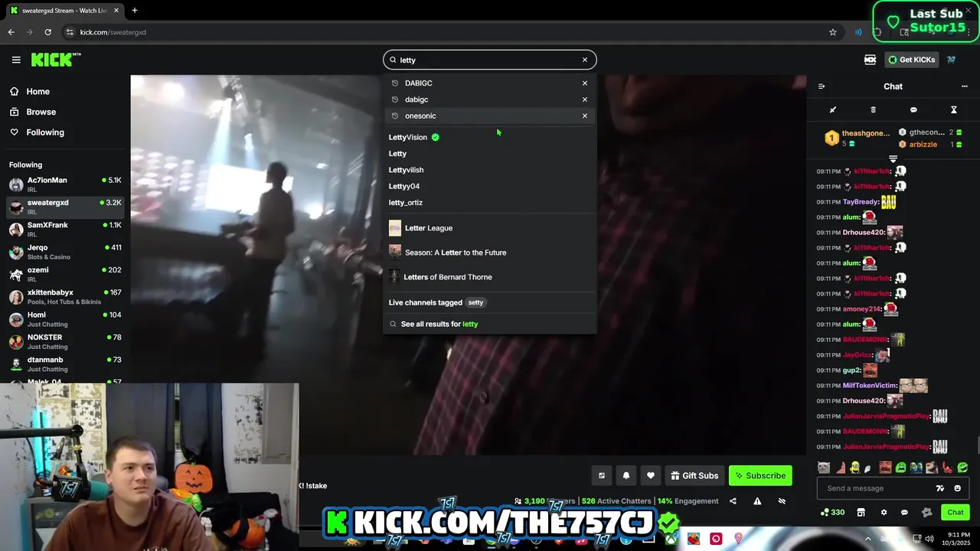Screen dimensions: 980x551
Task: Share the stream via share icon
Action: 733,501
